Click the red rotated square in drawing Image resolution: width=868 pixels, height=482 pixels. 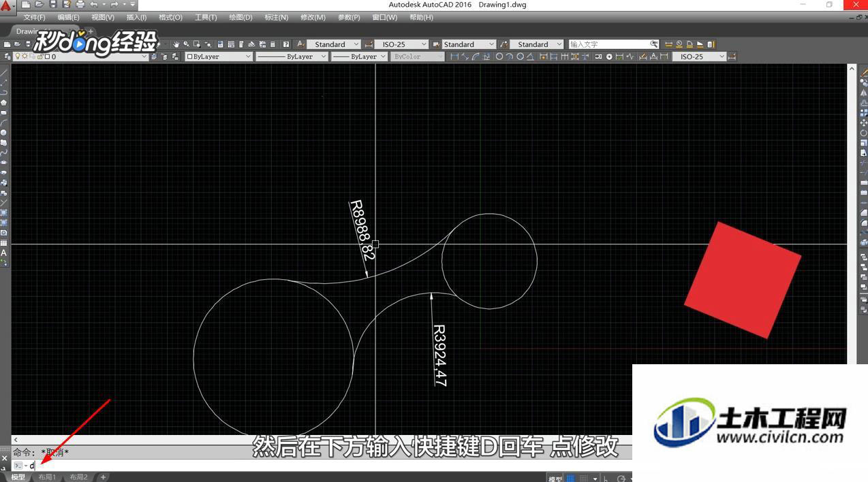point(743,279)
